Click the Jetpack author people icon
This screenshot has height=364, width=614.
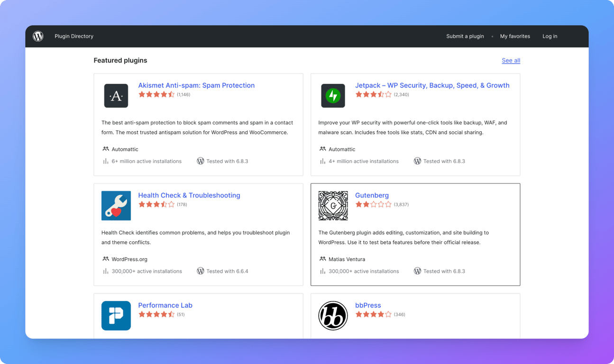pos(322,149)
